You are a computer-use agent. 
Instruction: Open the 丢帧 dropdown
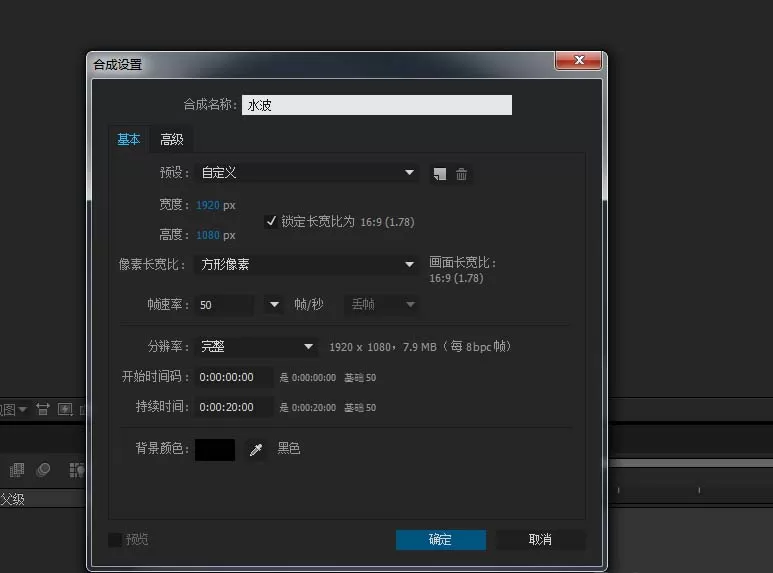[x=382, y=305]
